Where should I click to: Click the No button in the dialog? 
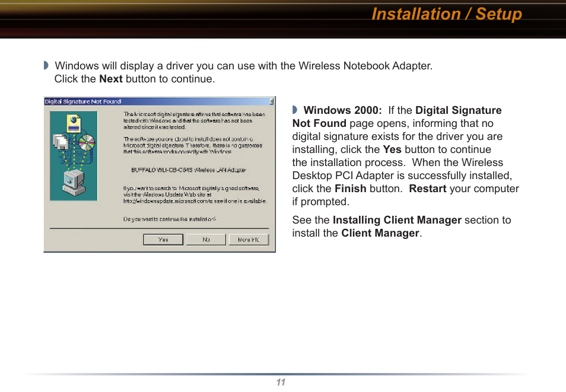tap(206, 240)
